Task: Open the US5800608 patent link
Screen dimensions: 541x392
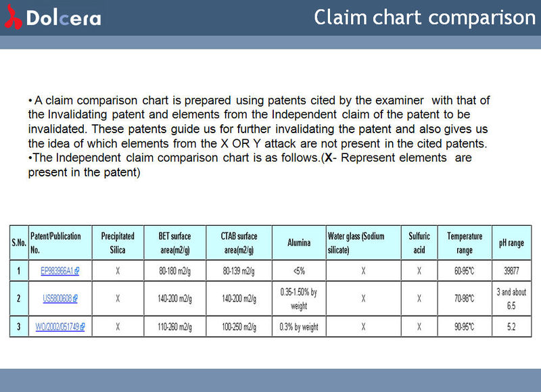Action: pyautogui.click(x=57, y=298)
